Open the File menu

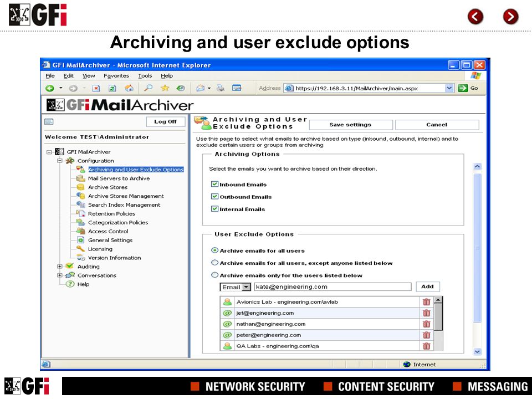50,76
